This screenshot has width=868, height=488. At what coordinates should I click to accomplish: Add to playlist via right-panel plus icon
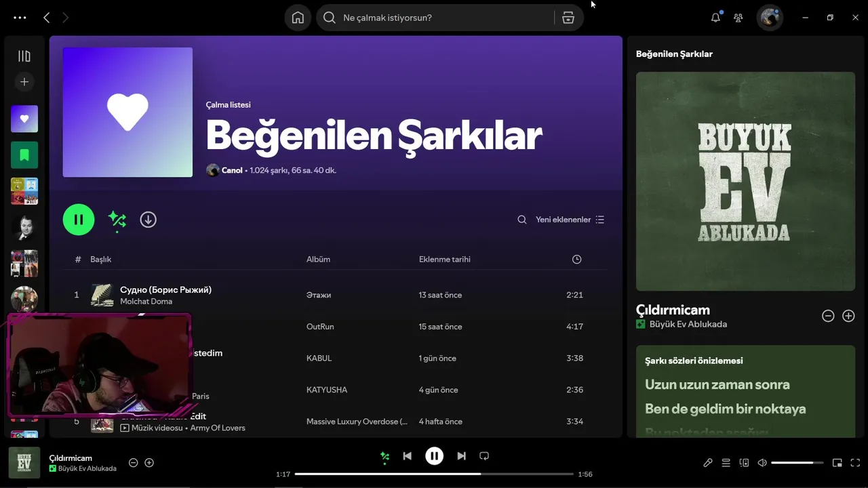pos(848,316)
